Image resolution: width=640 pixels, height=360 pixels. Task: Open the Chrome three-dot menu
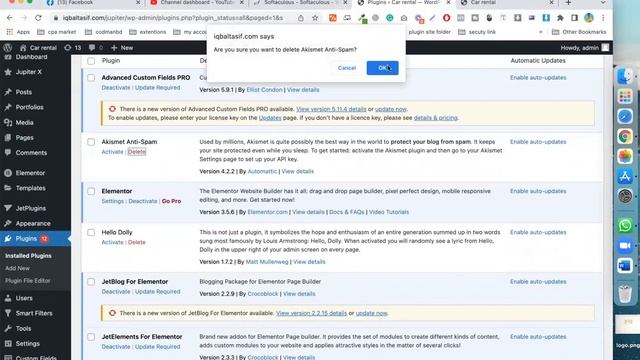603,18
